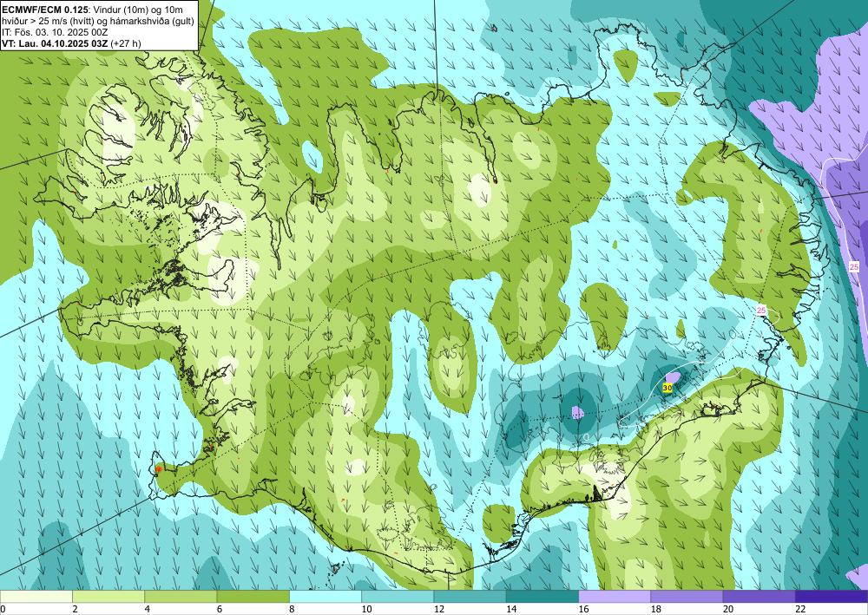The height and width of the screenshot is (615, 868).
Task: Select the 16–18 m/s light purple swatch
Action: (x=615, y=597)
